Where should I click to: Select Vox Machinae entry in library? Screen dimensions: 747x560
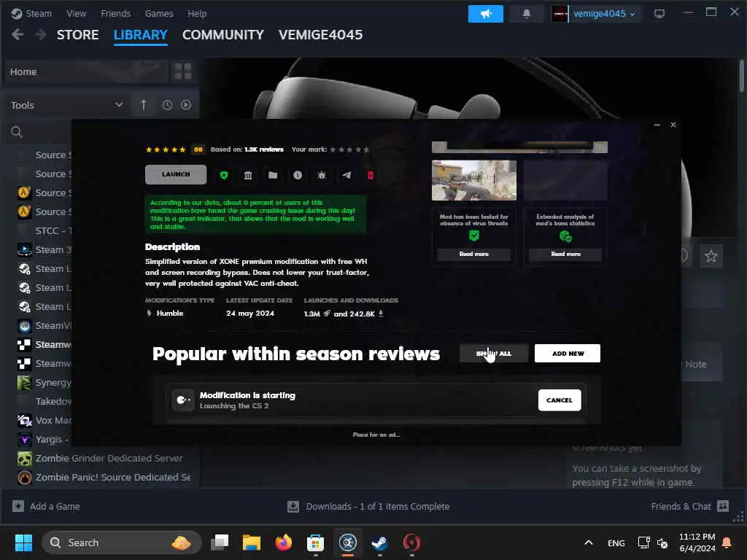tap(44, 421)
